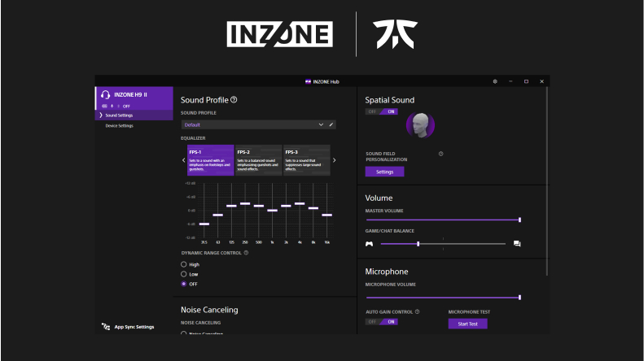Select the FPS-1 equalizer preset
Screen dimensions: 644x361
tap(211, 160)
